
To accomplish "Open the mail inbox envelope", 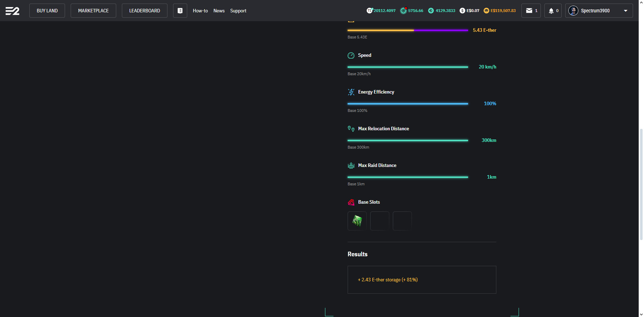I will (529, 11).
